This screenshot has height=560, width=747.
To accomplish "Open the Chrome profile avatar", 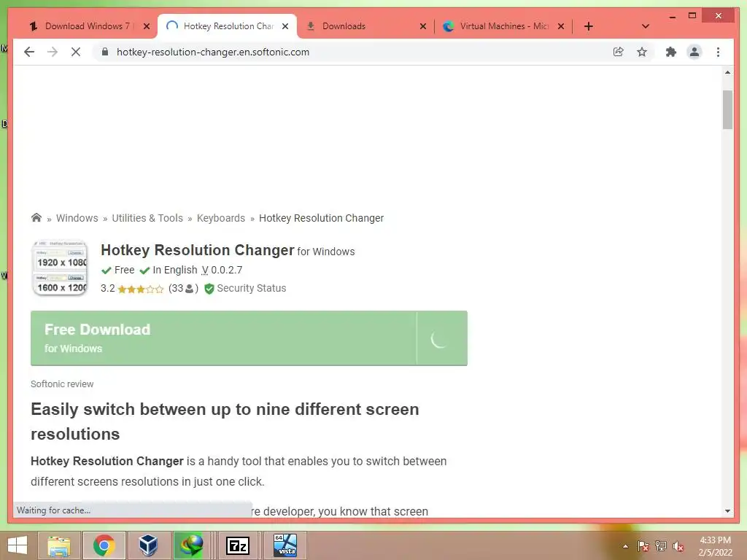I will 694,52.
